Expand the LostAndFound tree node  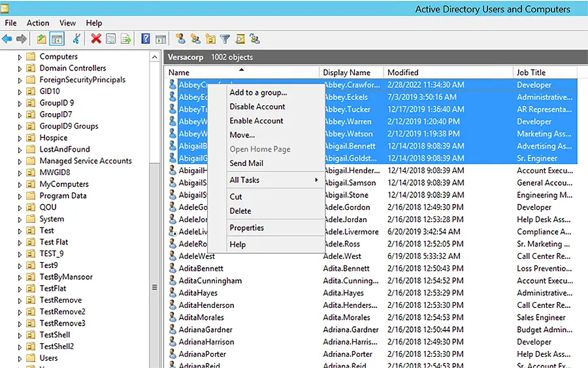pos(20,150)
